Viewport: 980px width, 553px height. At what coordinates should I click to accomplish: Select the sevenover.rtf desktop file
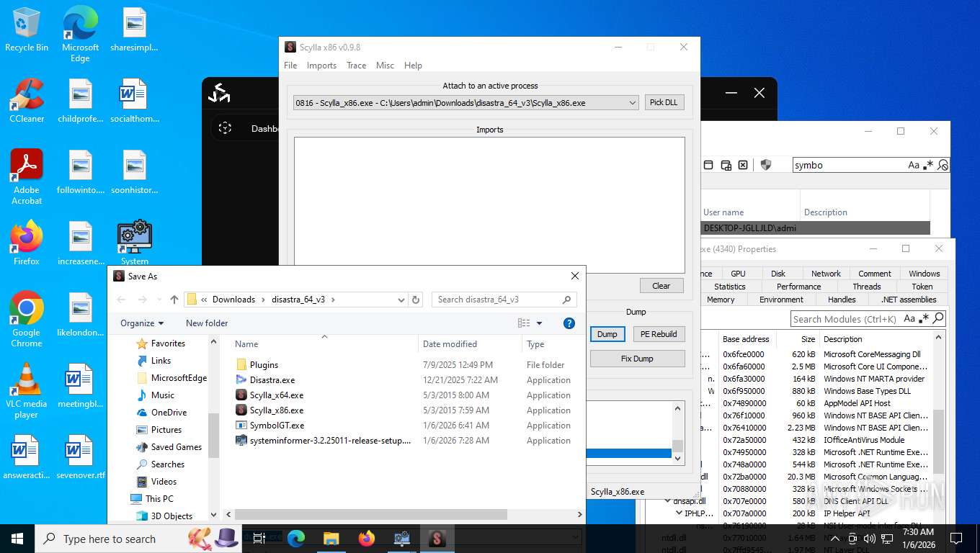(80, 457)
